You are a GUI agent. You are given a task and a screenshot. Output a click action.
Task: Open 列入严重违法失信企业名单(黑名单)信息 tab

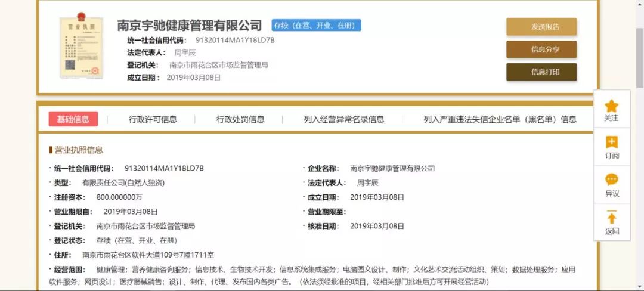pyautogui.click(x=500, y=119)
